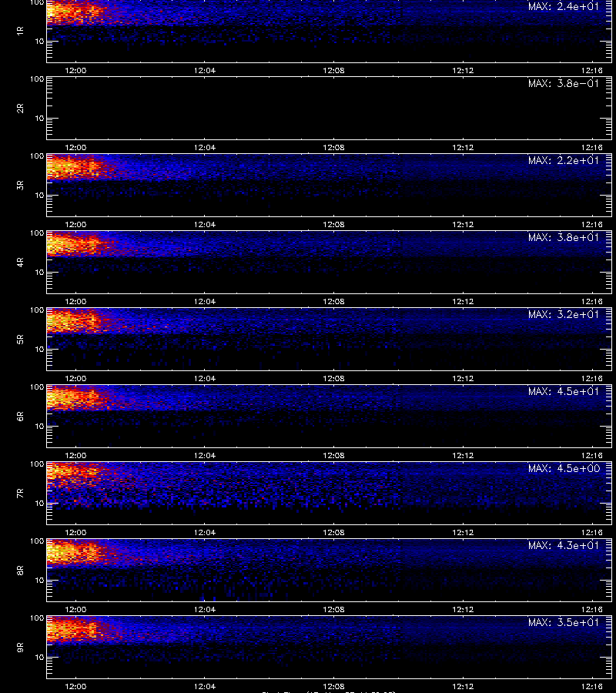Select the MAX: 4.3e+01 readout
Image resolution: width=616 pixels, height=693 pixels.
tap(564, 545)
